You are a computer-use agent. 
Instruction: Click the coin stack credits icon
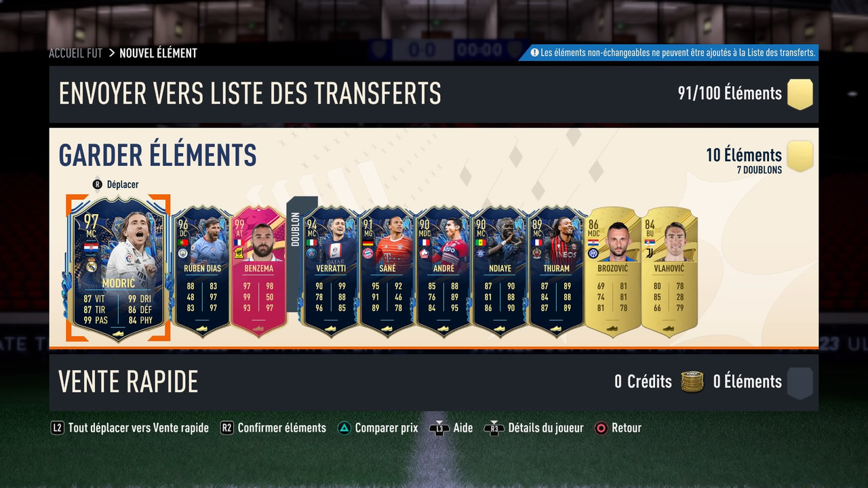(692, 382)
